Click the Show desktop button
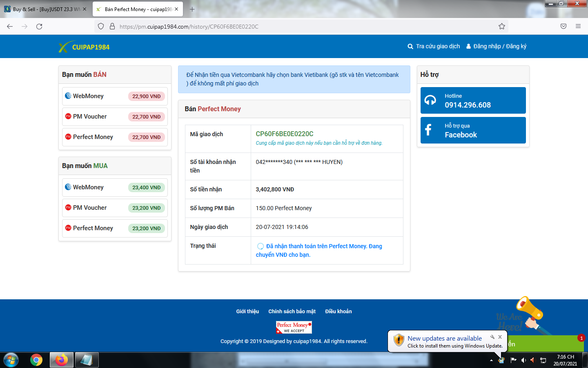 coord(585,360)
